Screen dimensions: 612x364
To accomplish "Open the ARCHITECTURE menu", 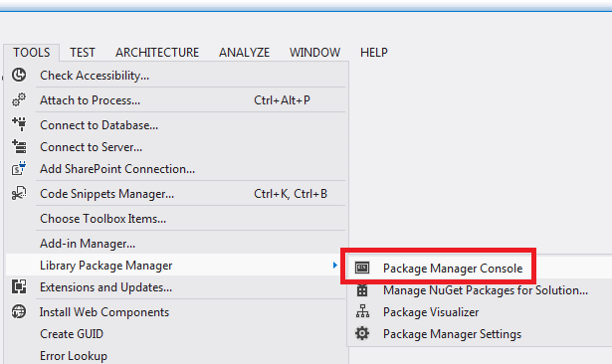I will 157,53.
